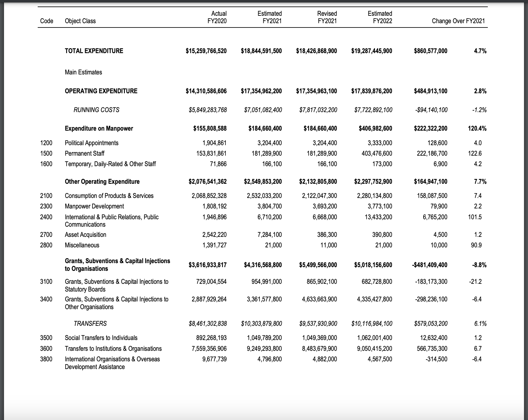
Task: Select the Miscellaneous row label
Action: 82,245
